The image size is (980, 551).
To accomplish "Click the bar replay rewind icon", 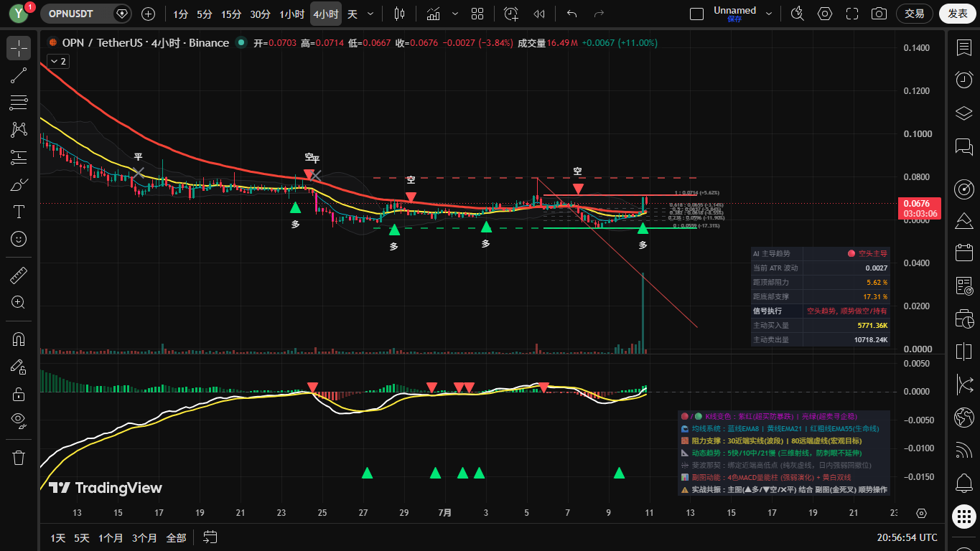I will coord(539,14).
